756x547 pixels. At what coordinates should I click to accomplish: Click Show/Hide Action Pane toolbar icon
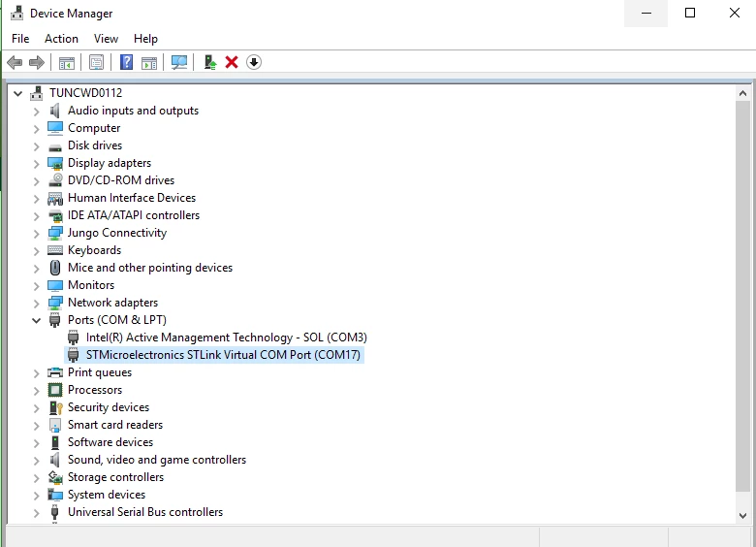pos(149,62)
